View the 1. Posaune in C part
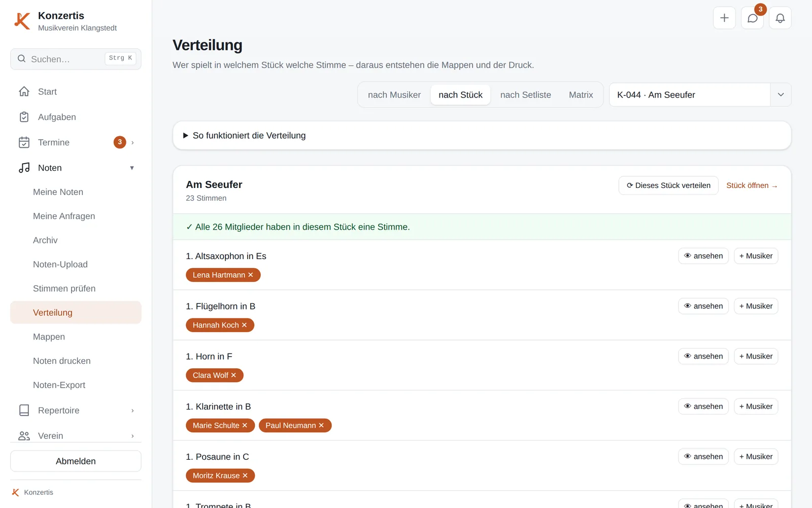Image resolution: width=812 pixels, height=508 pixels. (x=703, y=457)
